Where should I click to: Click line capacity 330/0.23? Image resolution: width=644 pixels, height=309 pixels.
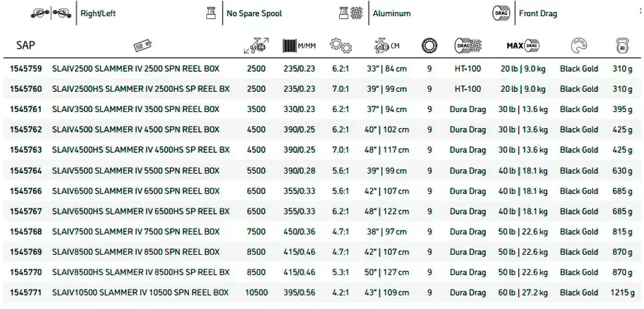coord(300,109)
